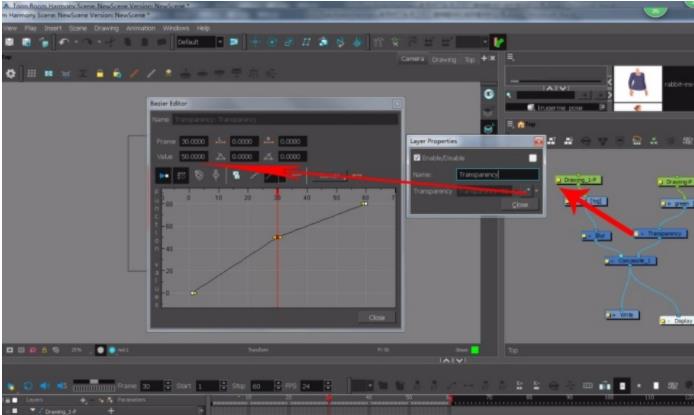The image size is (694, 415).
Task: Open the Scene menu
Action: point(77,28)
